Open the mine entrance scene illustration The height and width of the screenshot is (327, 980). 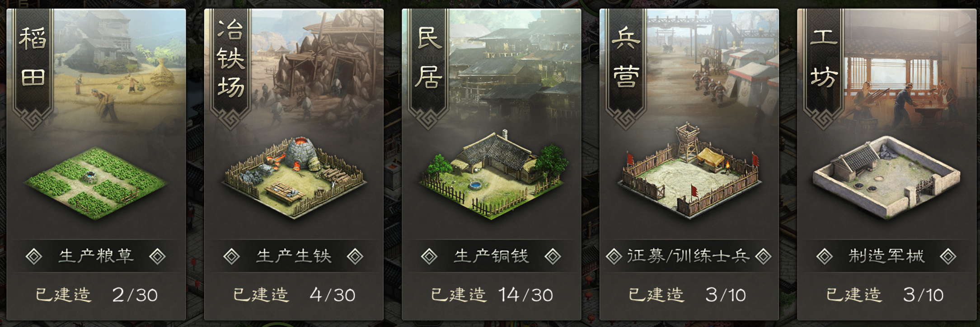317,68
